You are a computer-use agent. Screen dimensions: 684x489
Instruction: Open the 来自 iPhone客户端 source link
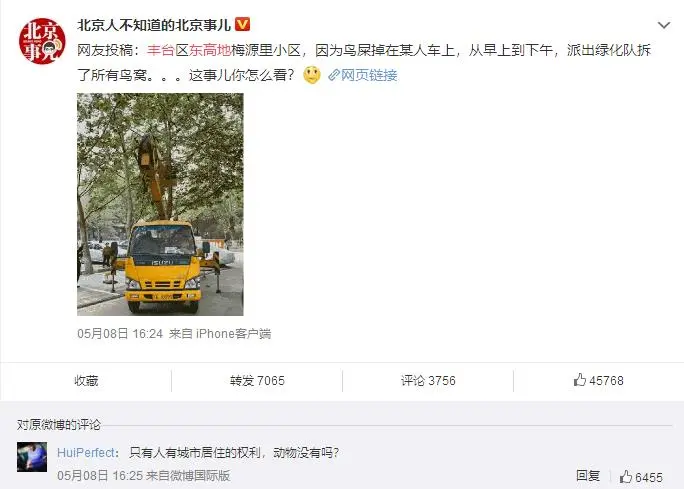click(220, 334)
